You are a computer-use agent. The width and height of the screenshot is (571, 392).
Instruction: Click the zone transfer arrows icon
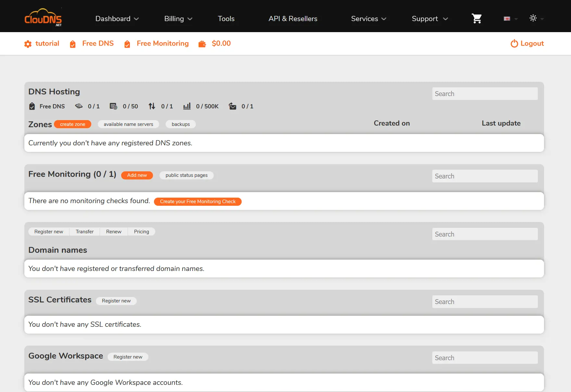click(152, 106)
